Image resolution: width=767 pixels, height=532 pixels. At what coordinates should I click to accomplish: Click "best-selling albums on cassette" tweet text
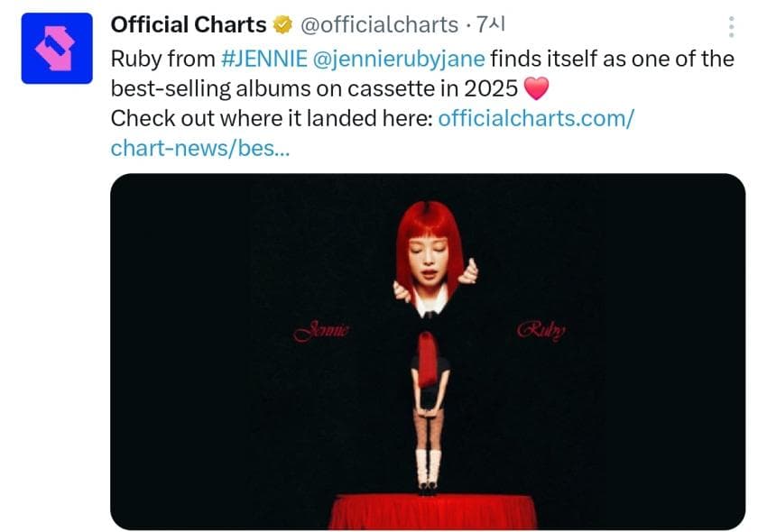(x=316, y=90)
